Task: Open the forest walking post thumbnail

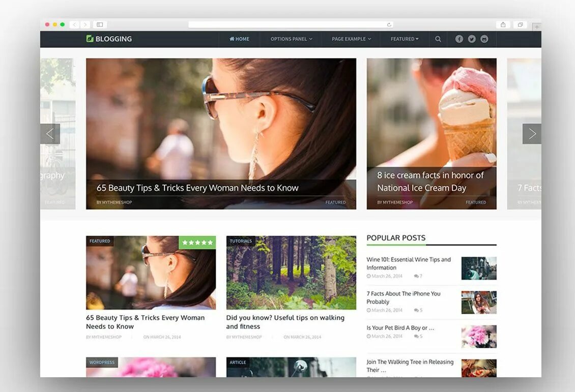Action: point(291,273)
